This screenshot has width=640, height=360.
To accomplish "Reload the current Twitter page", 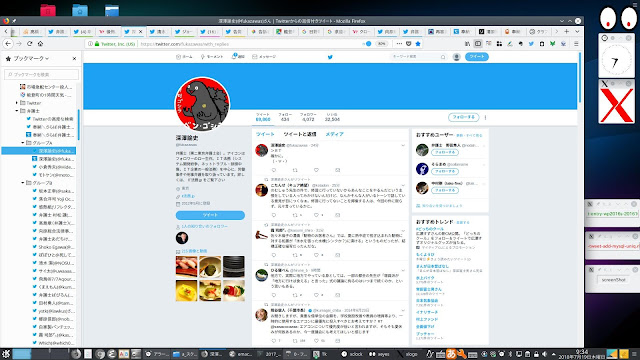I will pyautogui.click(x=29, y=44).
